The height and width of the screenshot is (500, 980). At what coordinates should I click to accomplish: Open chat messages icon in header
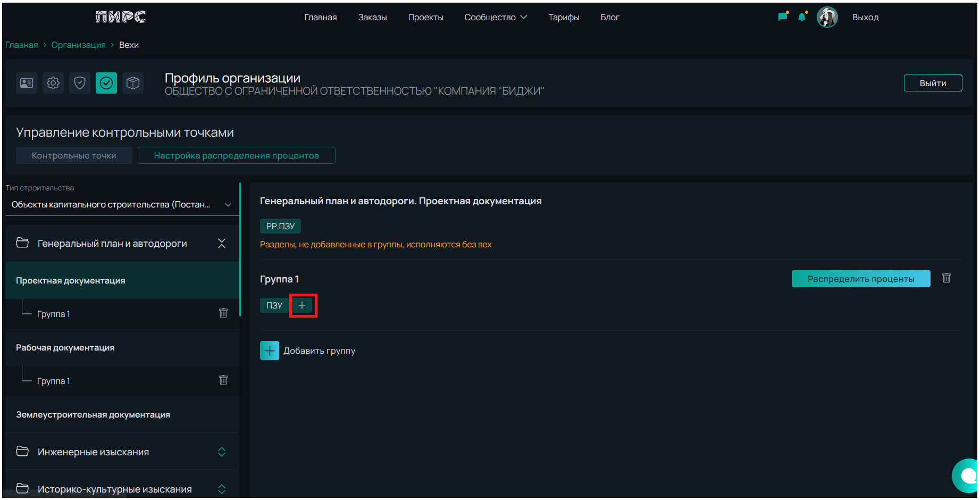click(x=782, y=17)
